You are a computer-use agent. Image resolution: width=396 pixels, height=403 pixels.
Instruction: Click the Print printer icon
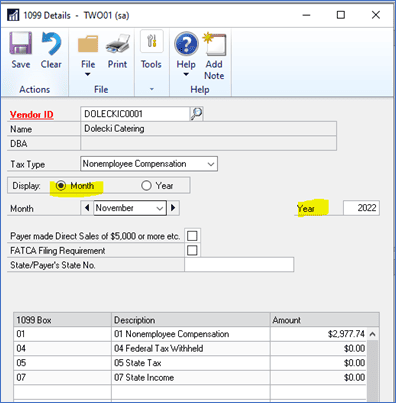(118, 44)
